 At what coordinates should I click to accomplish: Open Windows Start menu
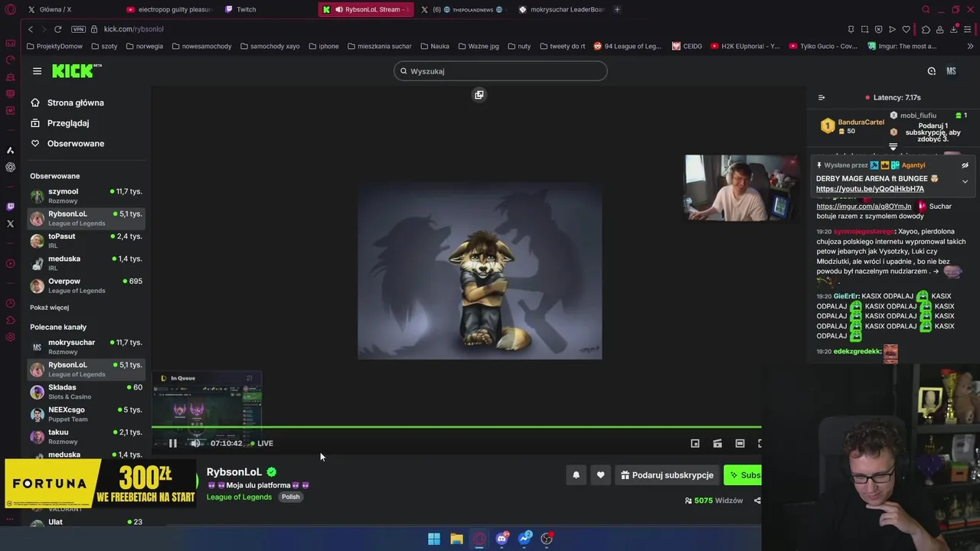point(434,539)
